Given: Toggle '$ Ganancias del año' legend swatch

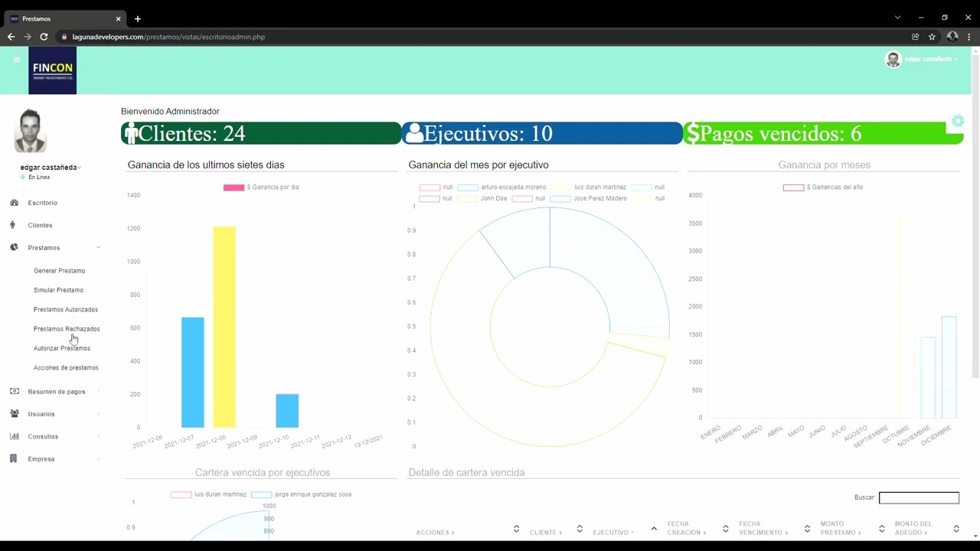Looking at the screenshot, I should [793, 187].
